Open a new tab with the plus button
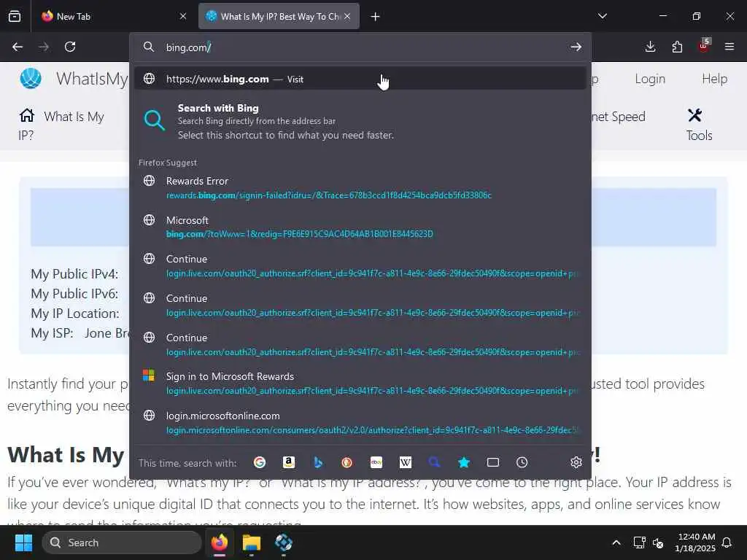Image resolution: width=747 pixels, height=560 pixels. [376, 17]
